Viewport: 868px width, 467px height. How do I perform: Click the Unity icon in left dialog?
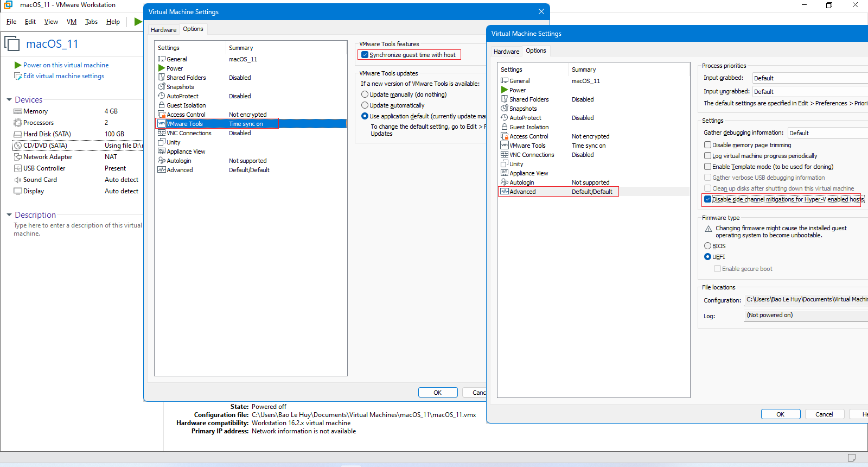click(x=162, y=142)
